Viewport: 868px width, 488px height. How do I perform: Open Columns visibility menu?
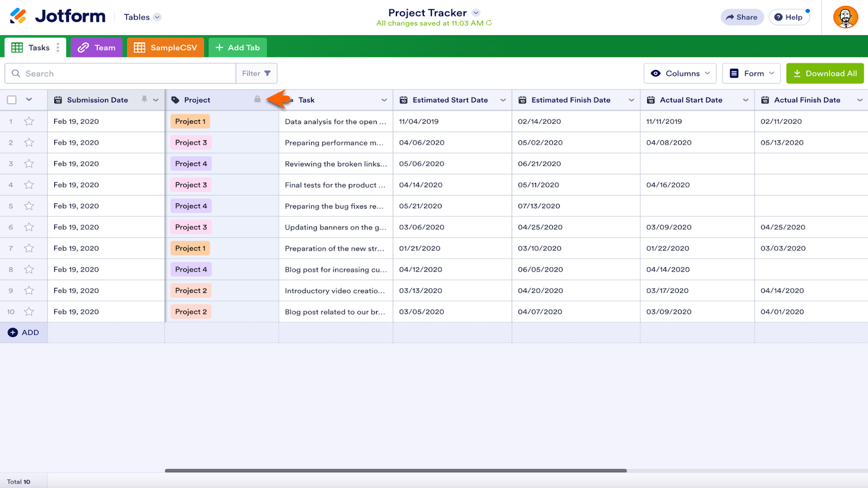[x=680, y=73]
